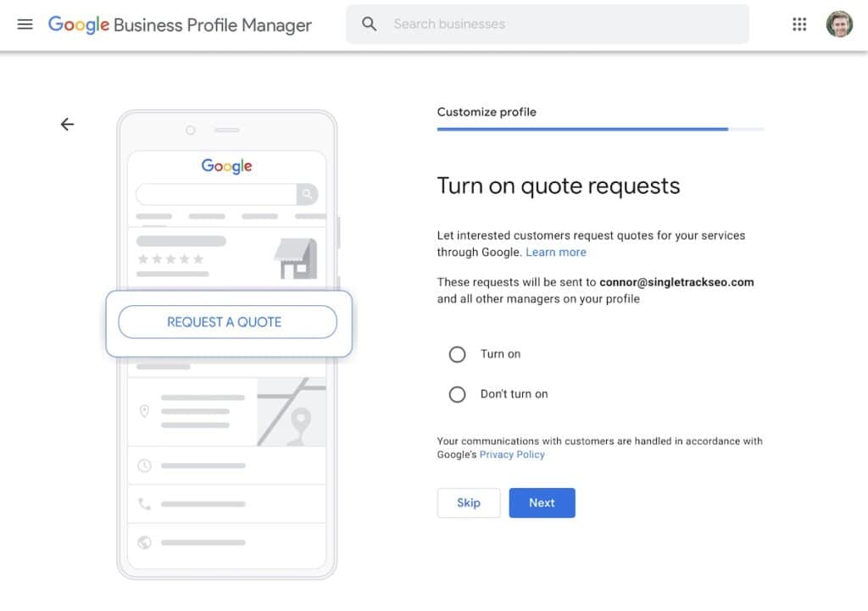The height and width of the screenshot is (611, 868).
Task: Click the phone icon in preview
Action: pyautogui.click(x=144, y=504)
